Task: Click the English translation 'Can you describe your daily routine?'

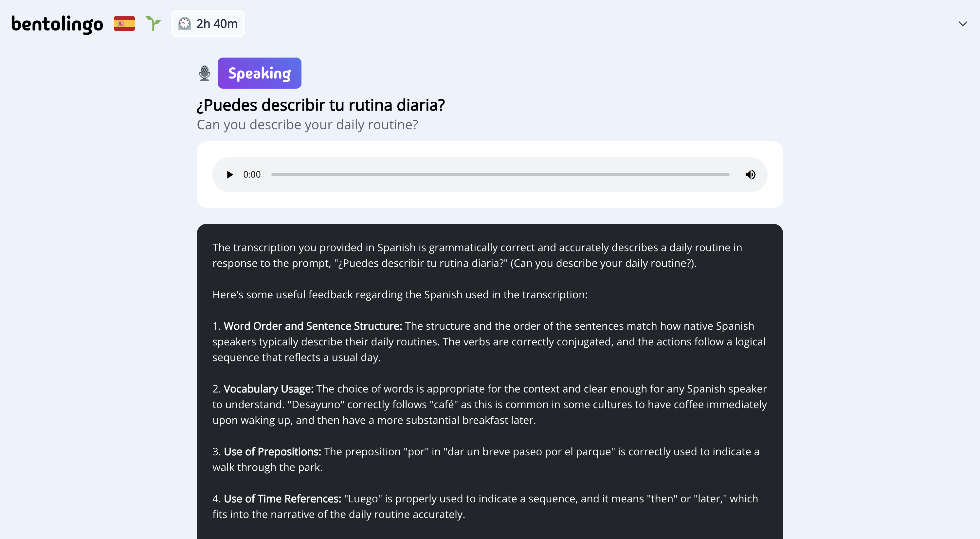Action: tap(307, 125)
